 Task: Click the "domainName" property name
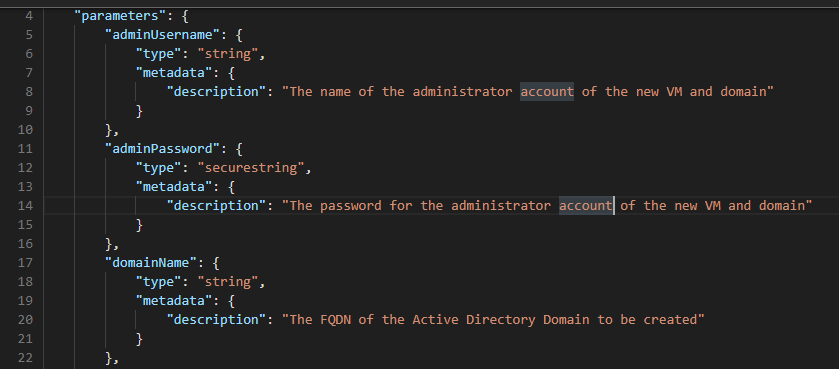tap(151, 263)
